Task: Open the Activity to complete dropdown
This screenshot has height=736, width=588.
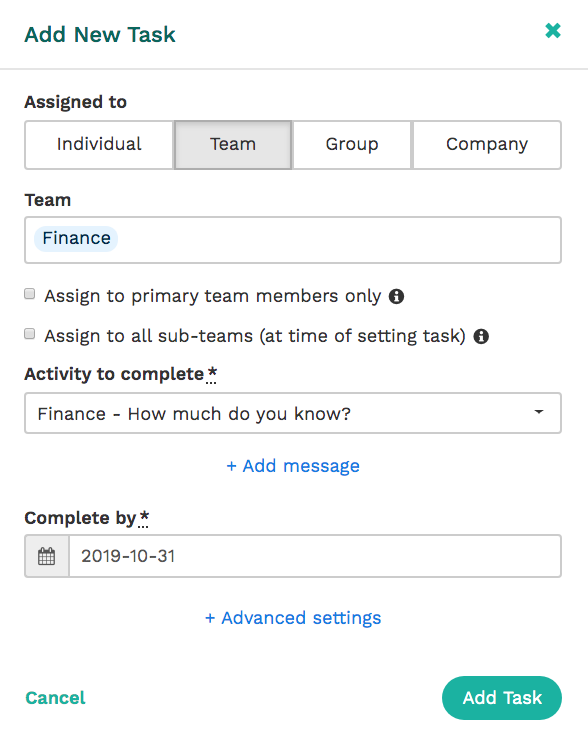Action: [293, 413]
